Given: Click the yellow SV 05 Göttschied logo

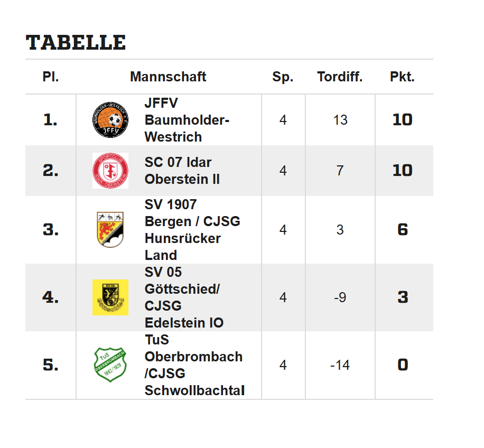Looking at the screenshot, I should [x=110, y=297].
